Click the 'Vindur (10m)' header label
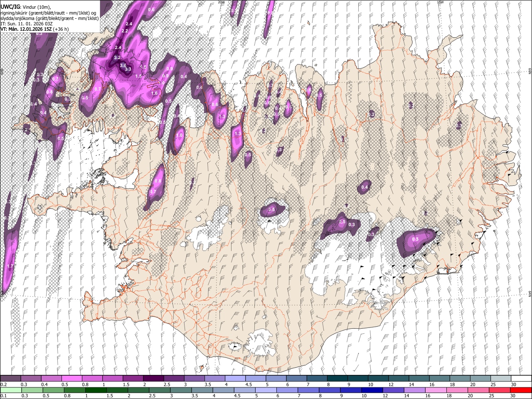The image size is (532, 399). pos(36,7)
